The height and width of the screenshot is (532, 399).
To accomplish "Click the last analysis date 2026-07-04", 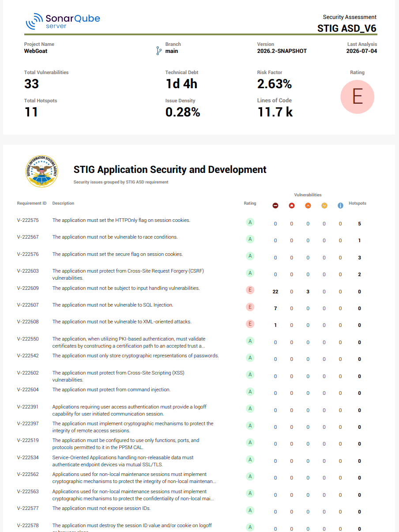I will pos(361,51).
